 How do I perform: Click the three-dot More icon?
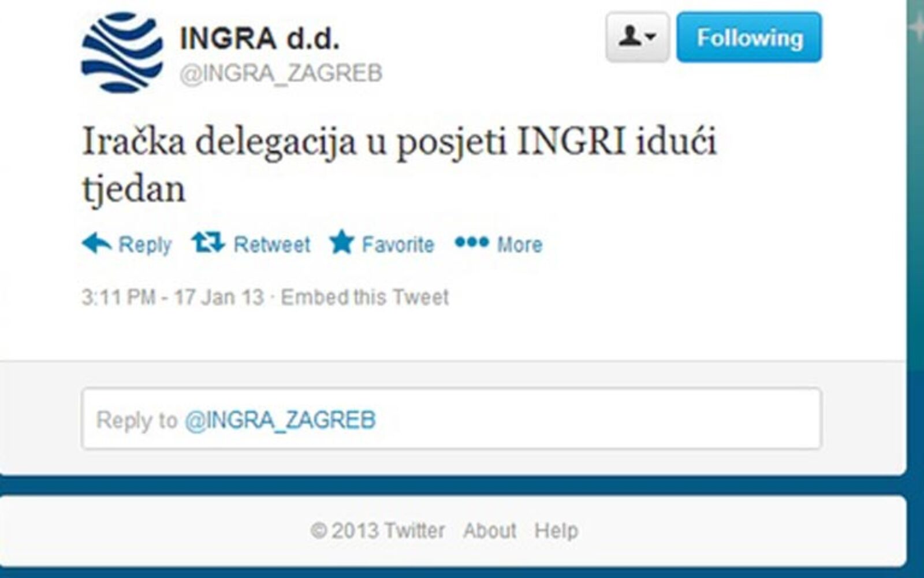point(472,242)
